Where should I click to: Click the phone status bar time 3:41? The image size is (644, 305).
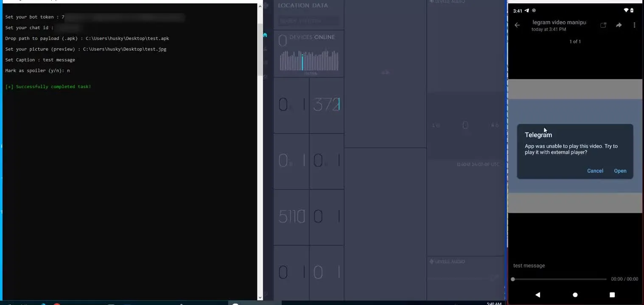pos(518,11)
